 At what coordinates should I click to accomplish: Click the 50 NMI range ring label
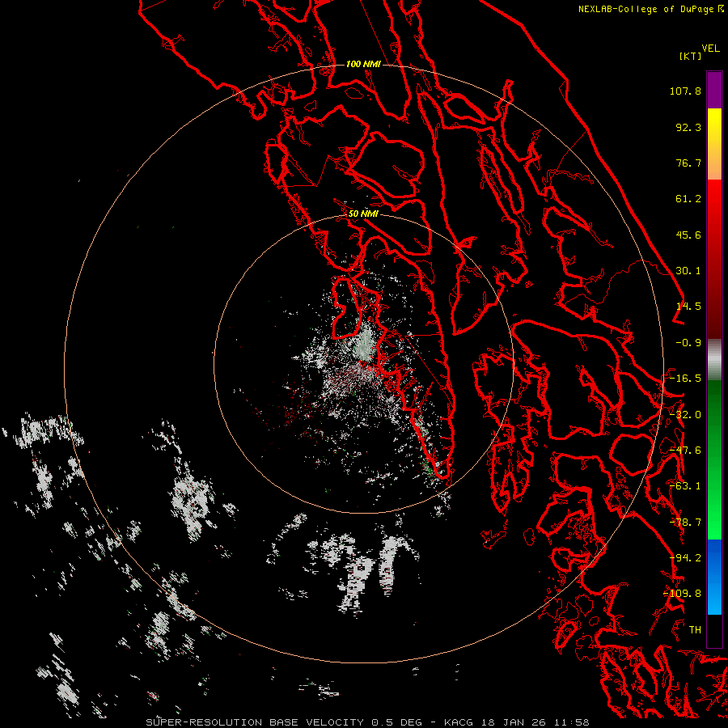363,214
